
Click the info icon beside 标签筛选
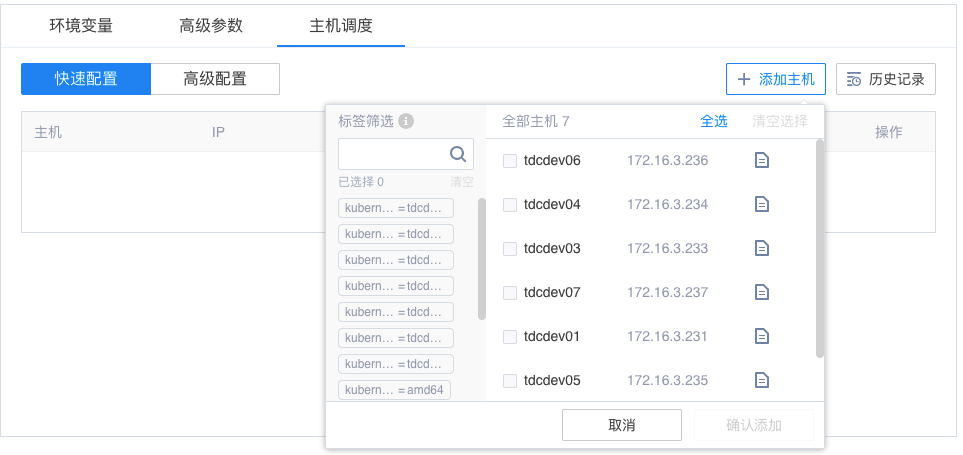coord(405,122)
